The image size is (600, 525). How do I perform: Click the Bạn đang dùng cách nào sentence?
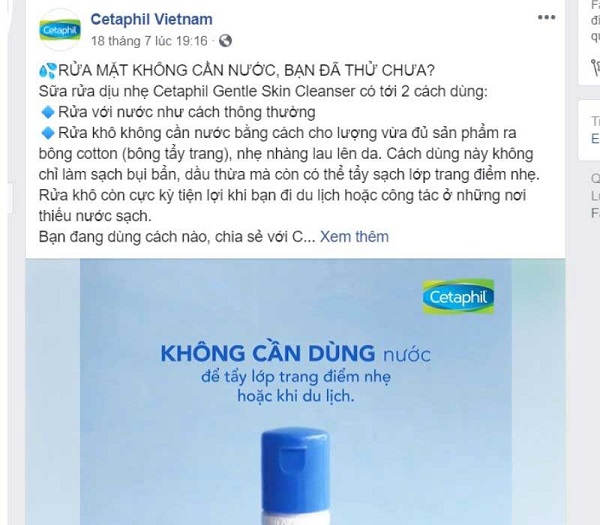[177, 236]
